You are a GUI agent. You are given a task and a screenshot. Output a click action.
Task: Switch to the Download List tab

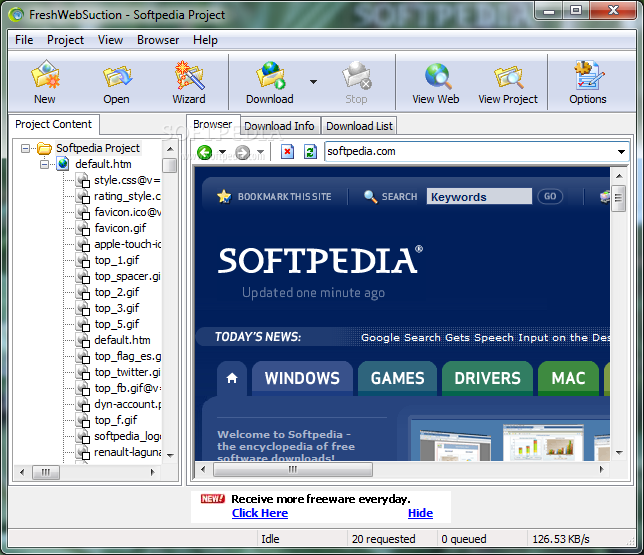[x=359, y=126]
